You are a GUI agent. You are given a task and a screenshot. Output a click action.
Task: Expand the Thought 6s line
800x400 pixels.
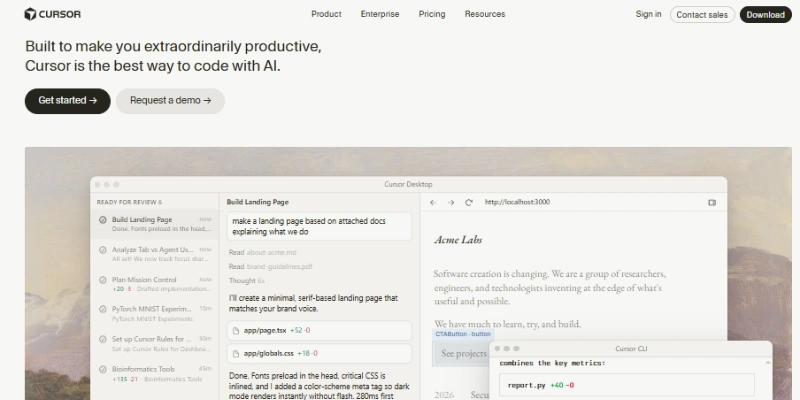pos(246,281)
